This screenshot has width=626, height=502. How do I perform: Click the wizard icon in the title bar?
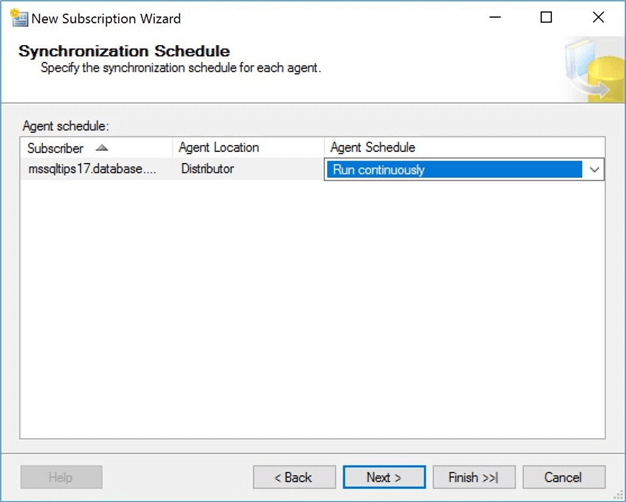pos(18,18)
